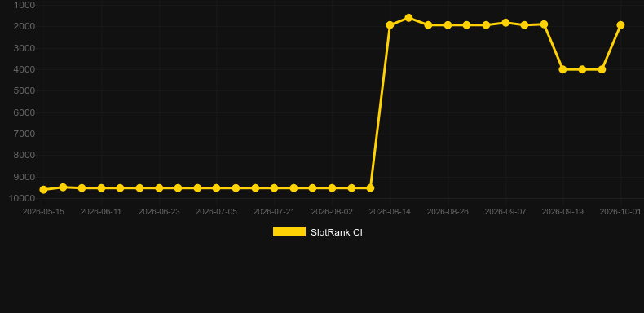Select the data point above 2026-06-23
Screen dimensions: 644x313
(159, 188)
